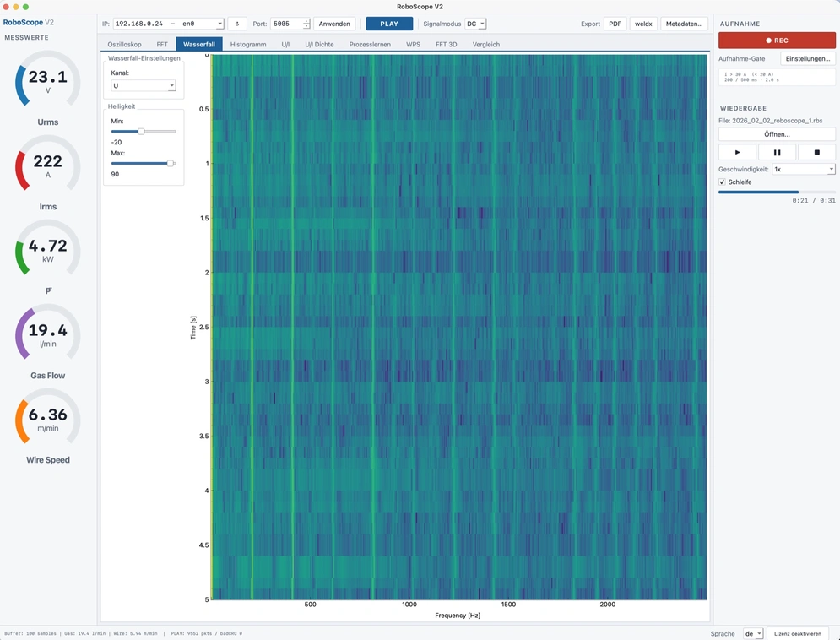Adjust the Helligkeit Max slider handle
Screen dimensions: 840x640
[x=171, y=163]
